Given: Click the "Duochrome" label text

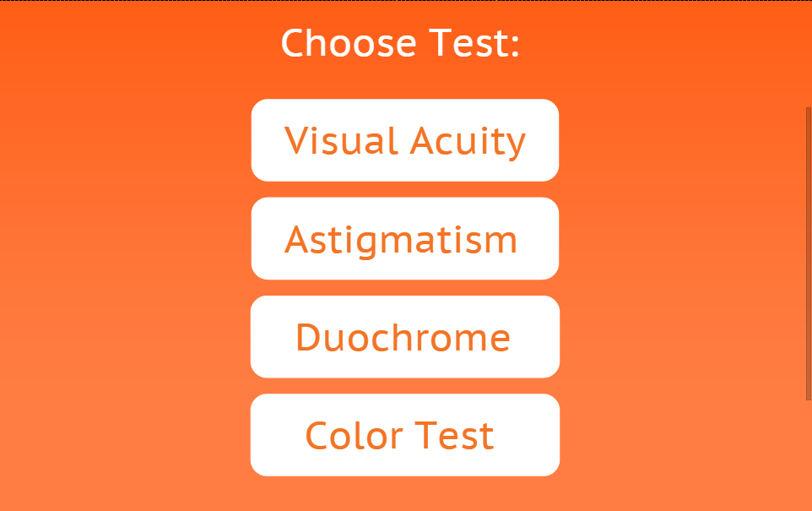Looking at the screenshot, I should coord(403,338).
